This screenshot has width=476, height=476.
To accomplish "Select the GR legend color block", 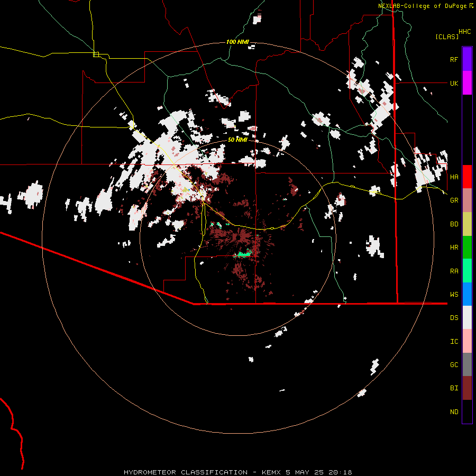I will tap(467, 200).
